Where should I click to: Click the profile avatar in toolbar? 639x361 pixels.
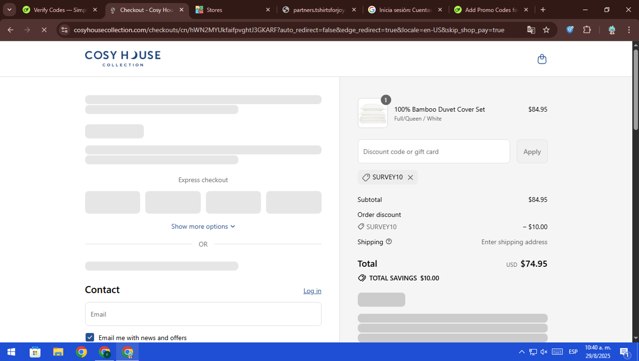coord(612,30)
